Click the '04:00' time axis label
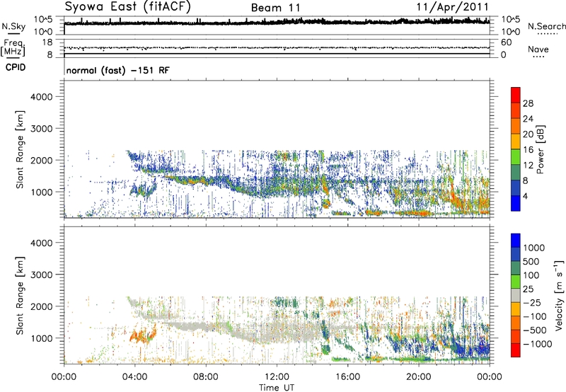 point(135,377)
